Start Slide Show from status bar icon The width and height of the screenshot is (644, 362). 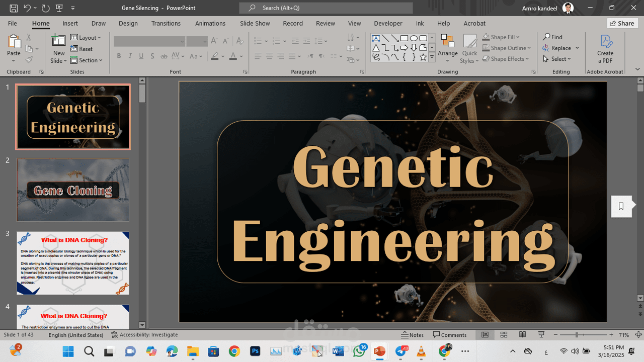(541, 335)
